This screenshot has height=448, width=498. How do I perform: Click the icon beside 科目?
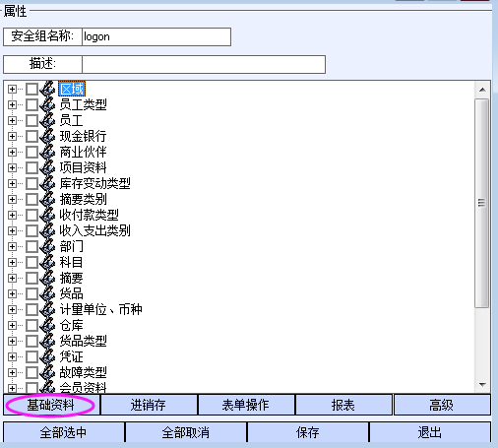click(47, 262)
